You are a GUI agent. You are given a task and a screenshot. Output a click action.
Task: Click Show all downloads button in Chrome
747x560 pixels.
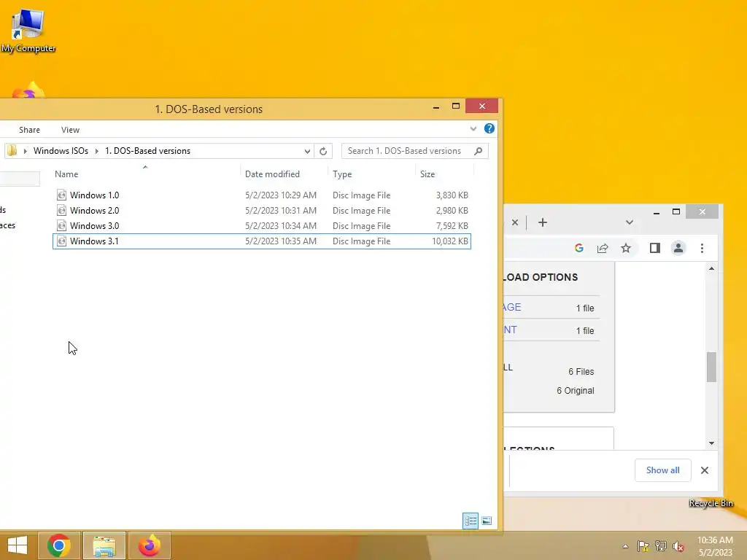pyautogui.click(x=662, y=470)
